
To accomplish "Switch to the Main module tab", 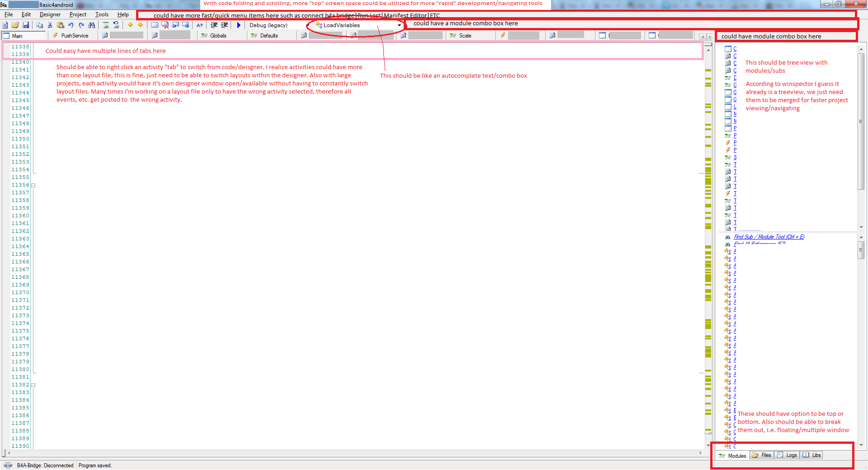I will point(24,36).
